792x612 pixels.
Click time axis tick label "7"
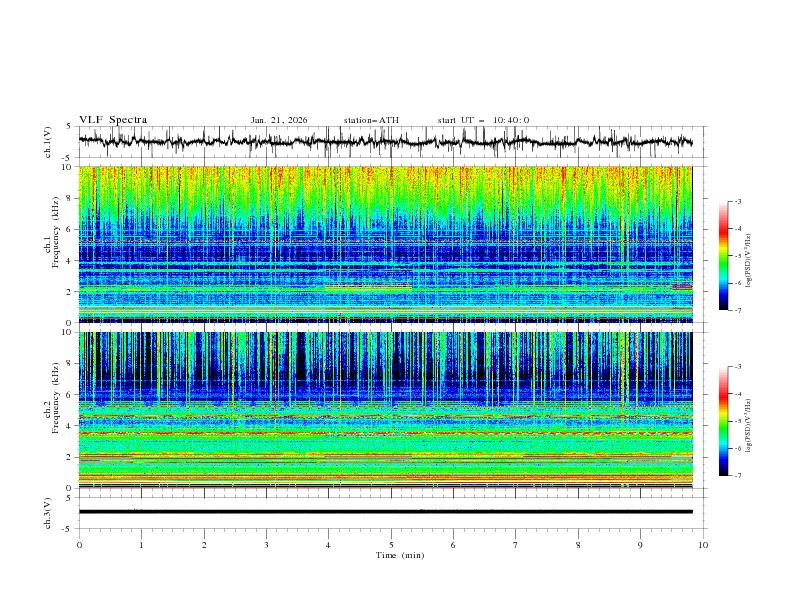(516, 545)
